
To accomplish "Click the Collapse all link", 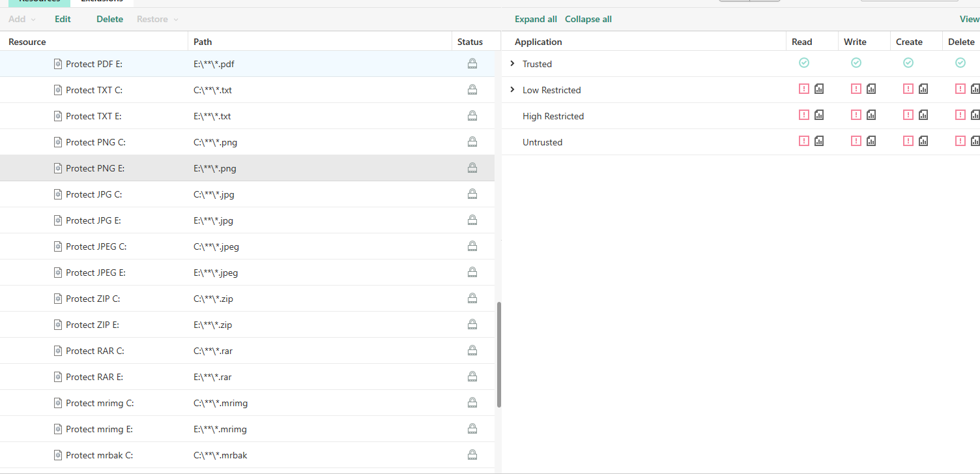I will click(x=588, y=19).
